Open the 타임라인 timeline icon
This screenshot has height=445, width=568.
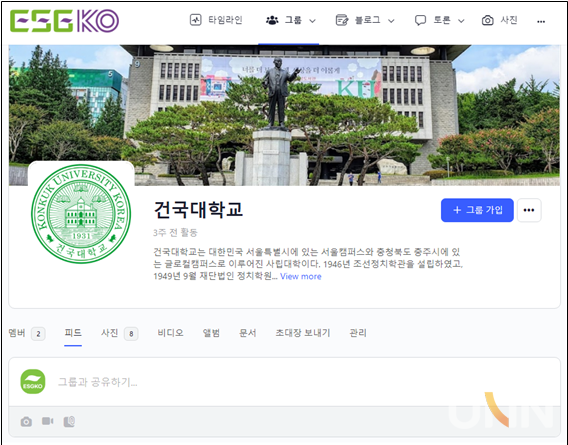tap(196, 20)
